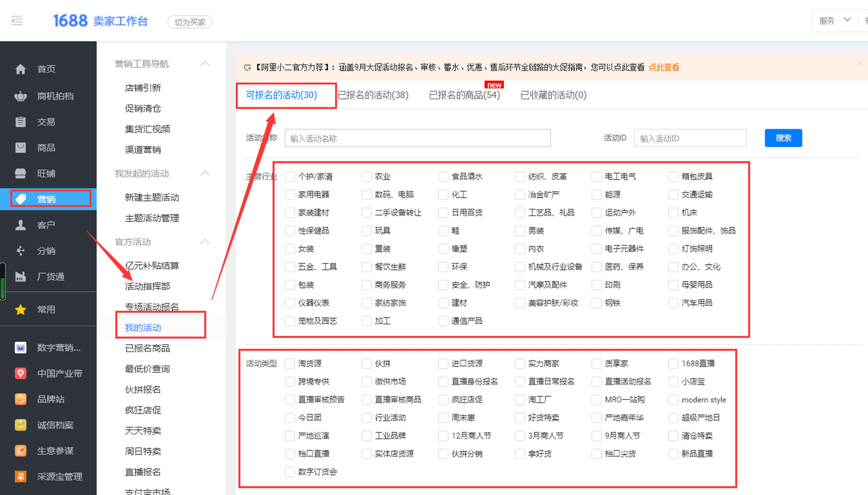The height and width of the screenshot is (495, 868).
Task: Open the 已报名的商品(54) tab
Action: point(464,95)
